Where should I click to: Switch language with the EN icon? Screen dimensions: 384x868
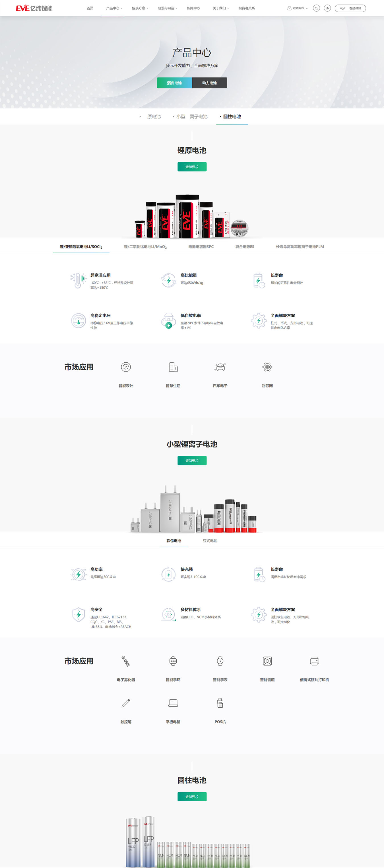pyautogui.click(x=327, y=9)
